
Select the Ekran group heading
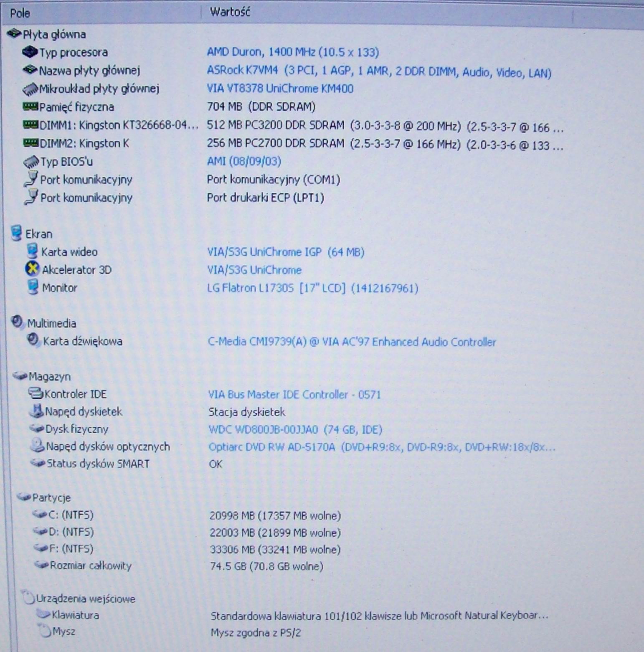pos(39,234)
